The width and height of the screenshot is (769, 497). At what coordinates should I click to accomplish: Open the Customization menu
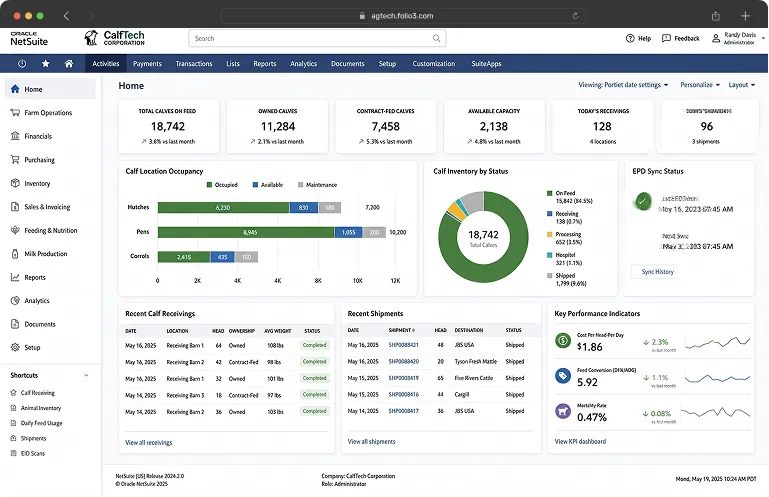434,64
